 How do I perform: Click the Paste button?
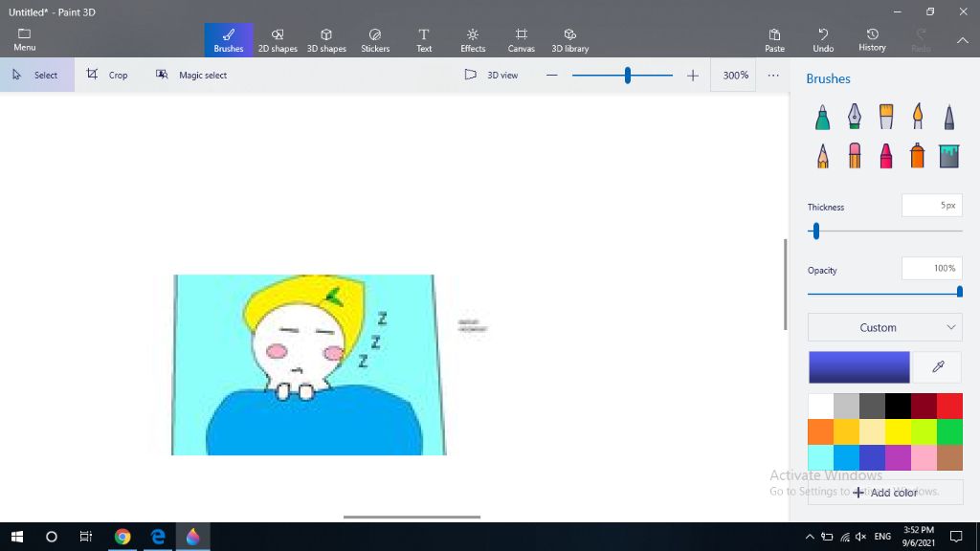click(x=774, y=40)
